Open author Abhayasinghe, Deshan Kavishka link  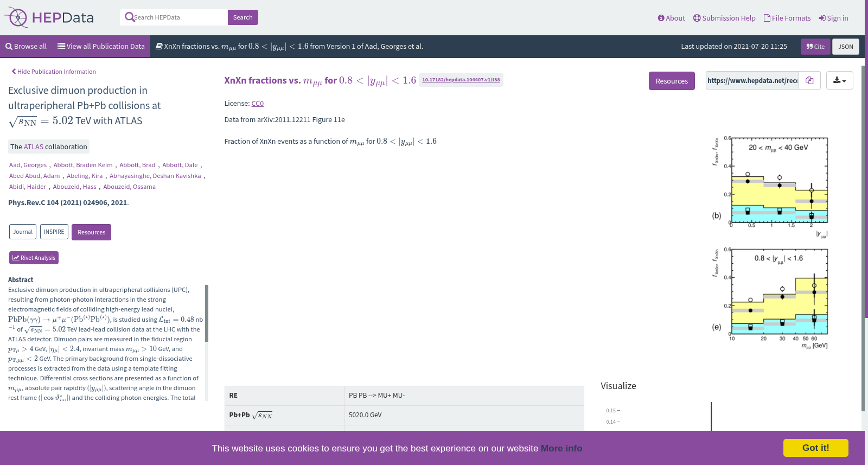pyautogui.click(x=155, y=176)
